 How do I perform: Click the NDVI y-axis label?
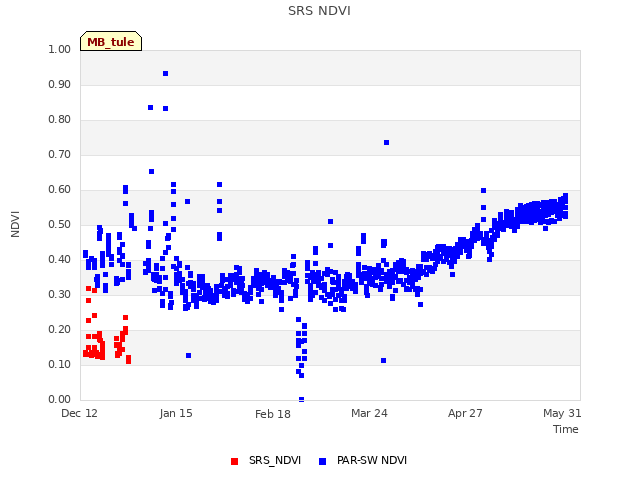(15, 224)
